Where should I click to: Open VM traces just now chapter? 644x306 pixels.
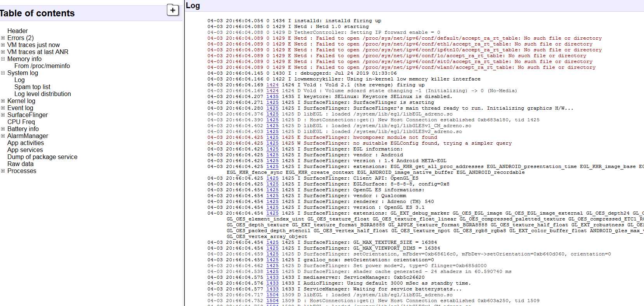pyautogui.click(x=33, y=45)
